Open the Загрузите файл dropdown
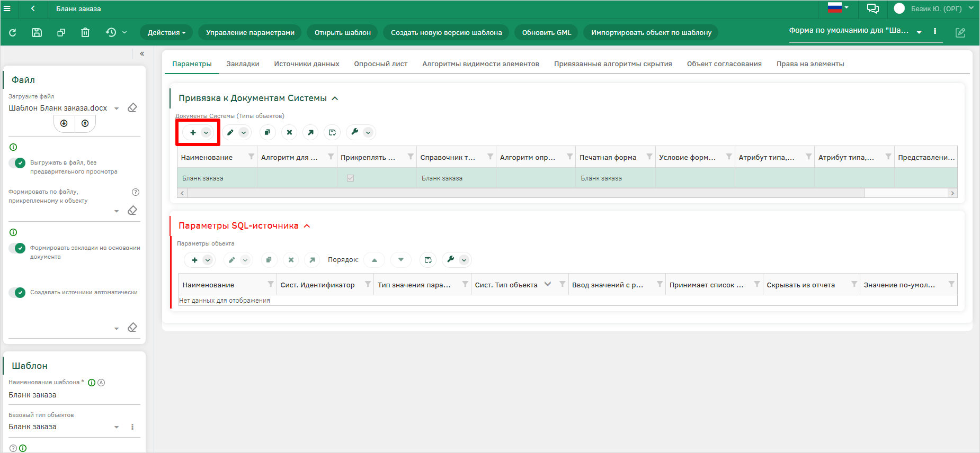This screenshot has height=453, width=980. pos(117,108)
